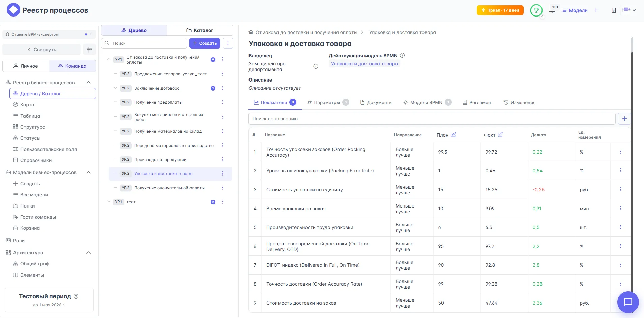
Task: Click the edit icon next to План
Action: point(453,135)
